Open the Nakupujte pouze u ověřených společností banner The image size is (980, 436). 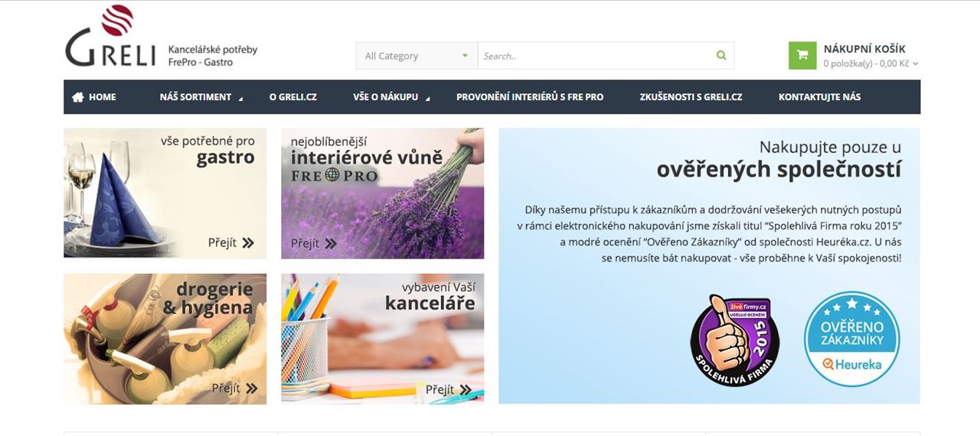pos(709,265)
